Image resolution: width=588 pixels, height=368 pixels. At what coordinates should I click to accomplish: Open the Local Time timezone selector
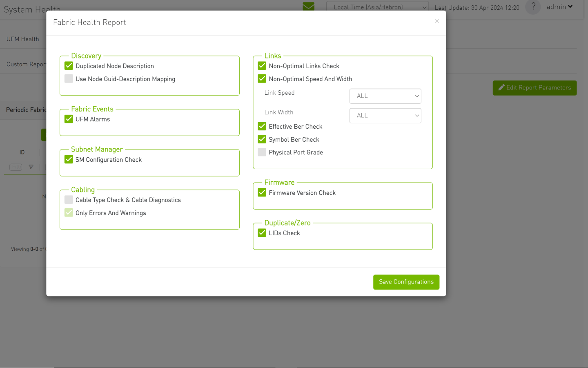coord(377,7)
